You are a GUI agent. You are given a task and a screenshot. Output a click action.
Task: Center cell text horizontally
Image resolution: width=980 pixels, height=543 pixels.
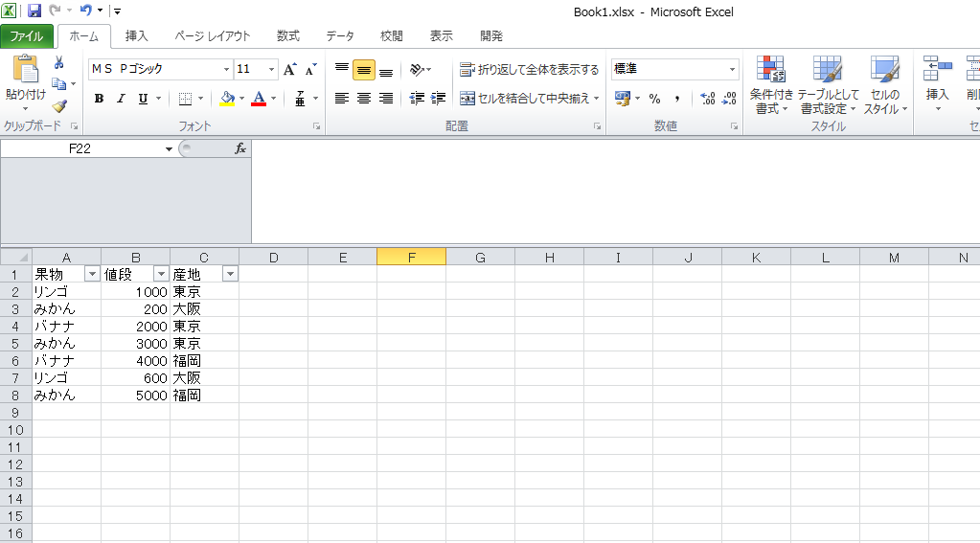pyautogui.click(x=364, y=99)
